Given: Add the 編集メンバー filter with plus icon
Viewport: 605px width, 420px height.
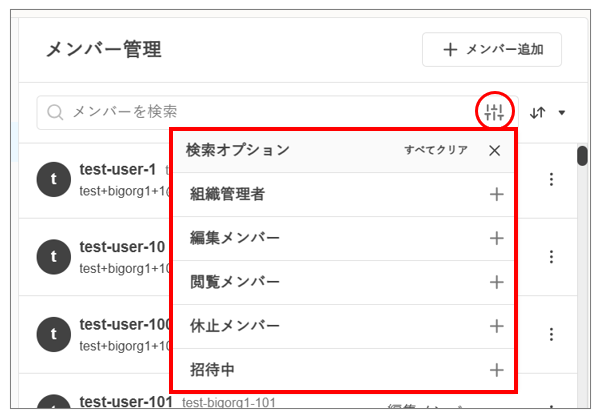Looking at the screenshot, I should tap(496, 238).
